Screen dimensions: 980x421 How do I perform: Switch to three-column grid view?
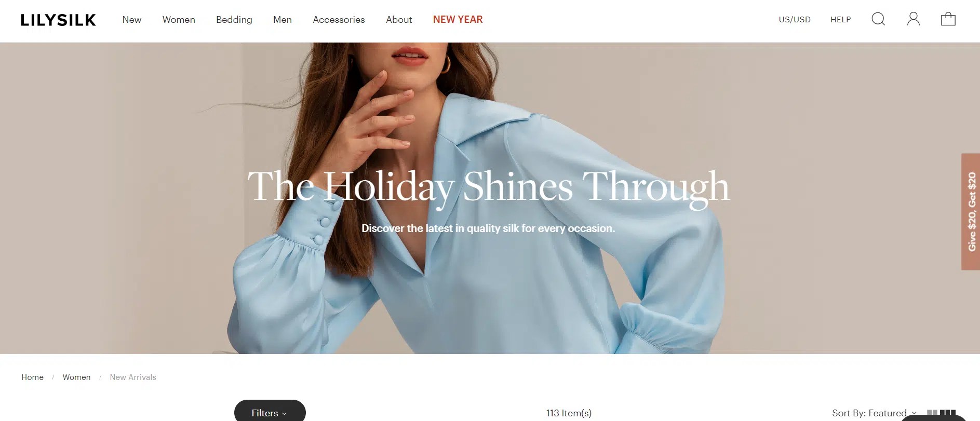point(948,413)
